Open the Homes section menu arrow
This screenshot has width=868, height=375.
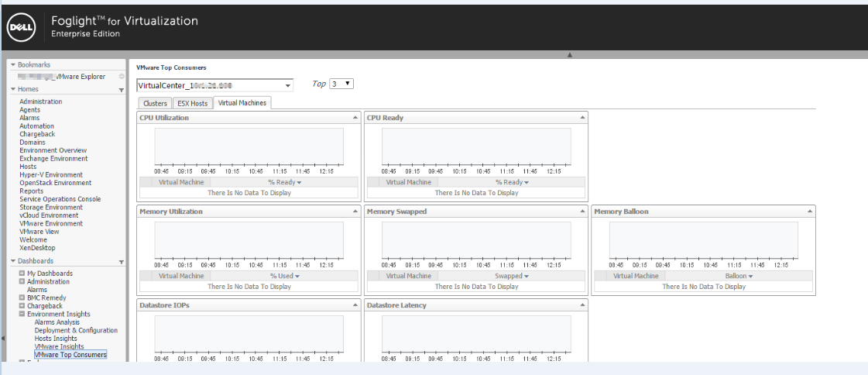(122, 90)
